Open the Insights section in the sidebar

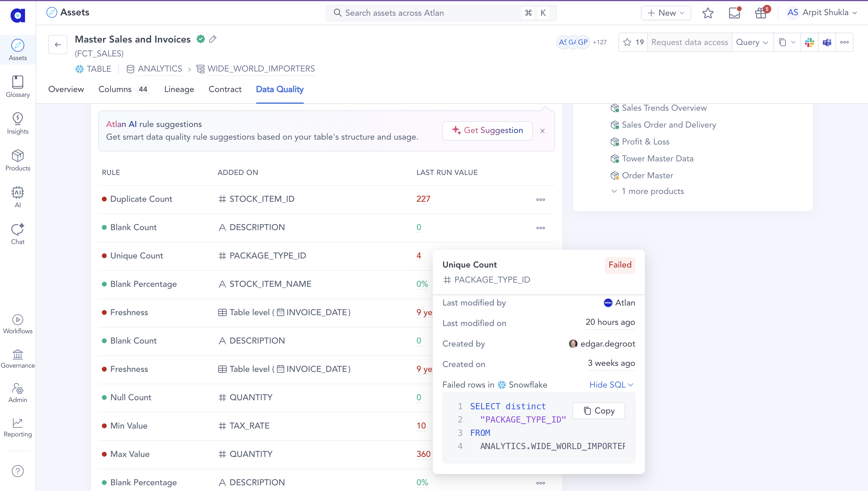(17, 123)
